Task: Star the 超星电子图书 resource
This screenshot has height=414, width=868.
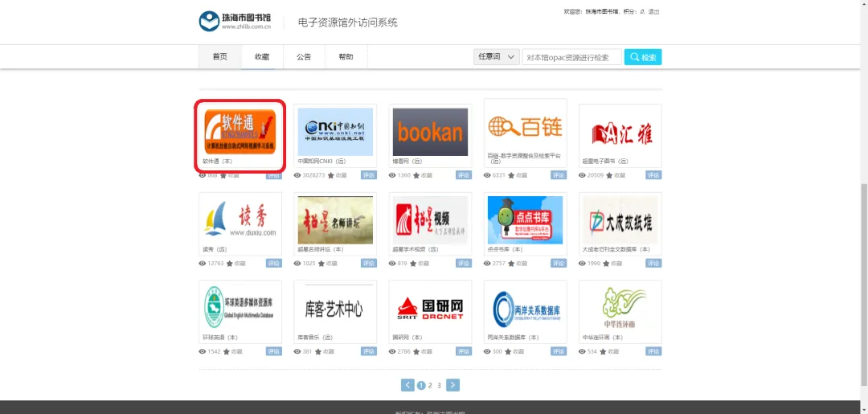Action: tap(609, 175)
